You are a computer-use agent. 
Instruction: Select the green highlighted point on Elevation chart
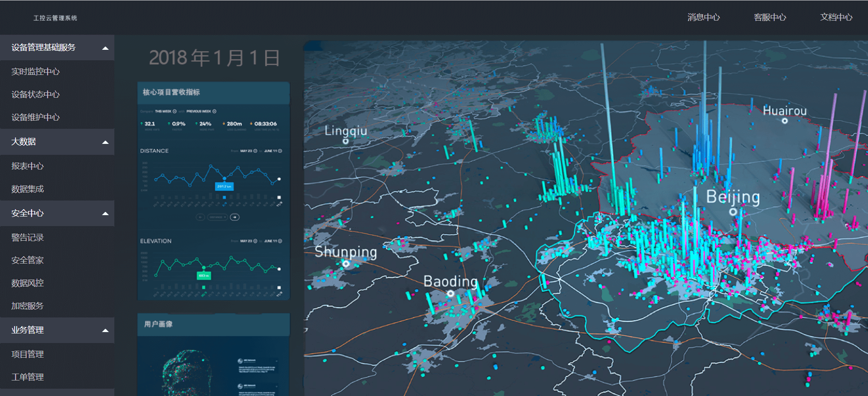point(204,267)
